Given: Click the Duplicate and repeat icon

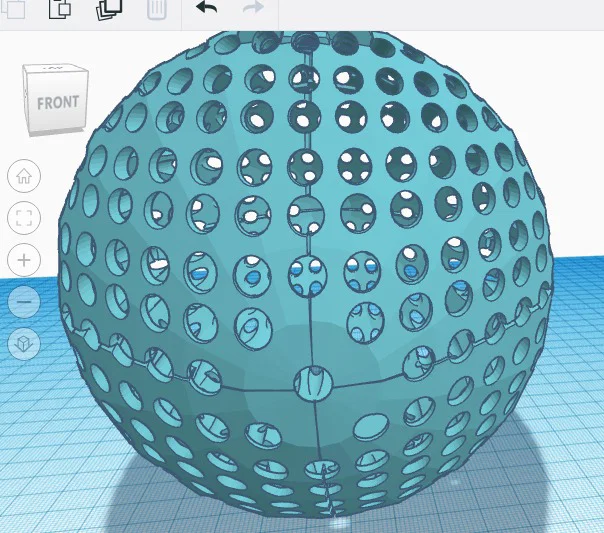Looking at the screenshot, I should coord(109,8).
